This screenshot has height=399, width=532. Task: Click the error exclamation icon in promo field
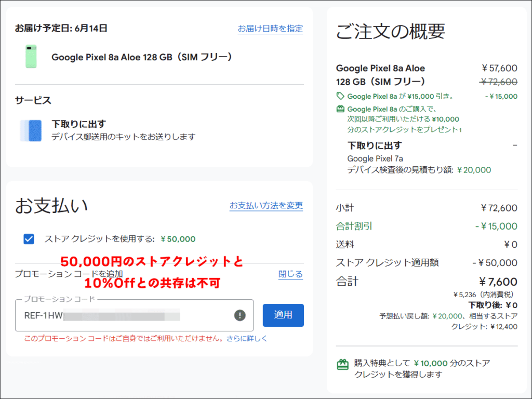(x=240, y=315)
